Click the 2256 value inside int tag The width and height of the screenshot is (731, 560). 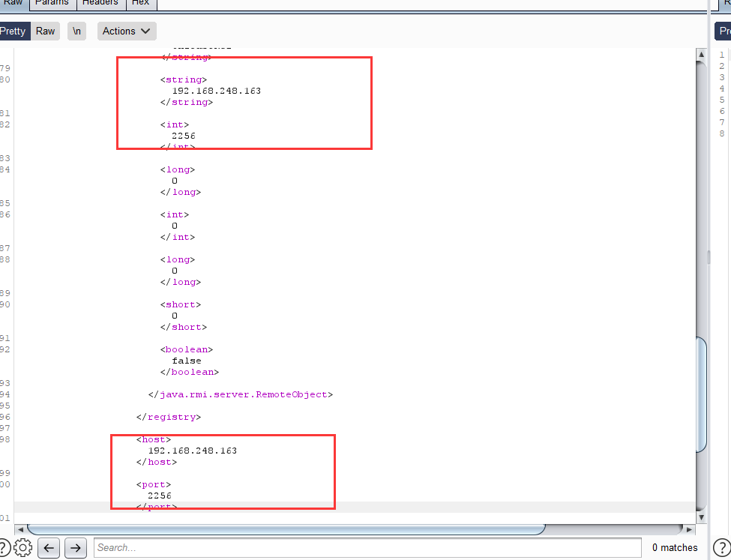[x=184, y=136]
